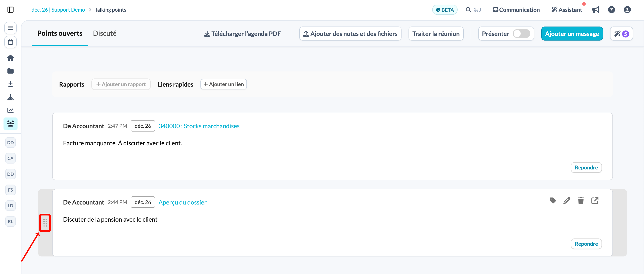Viewport: 644px width, 274px height.
Task: Toggle the Présenter switch
Action: [x=521, y=34]
